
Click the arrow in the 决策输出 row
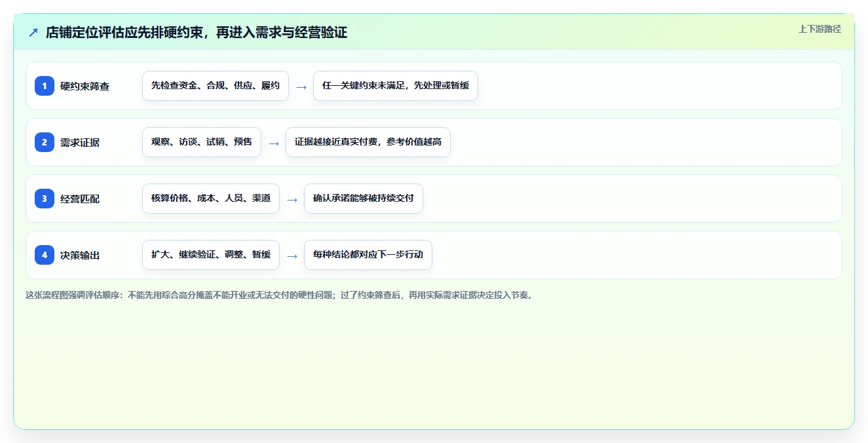click(x=292, y=256)
